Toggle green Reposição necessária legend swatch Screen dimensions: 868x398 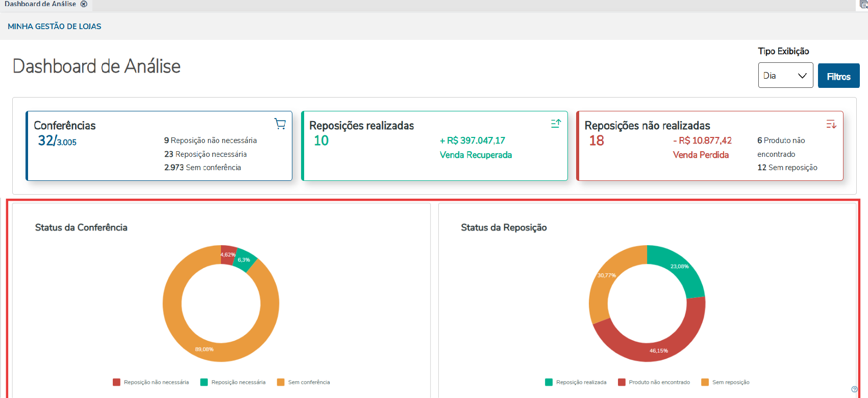(x=204, y=382)
